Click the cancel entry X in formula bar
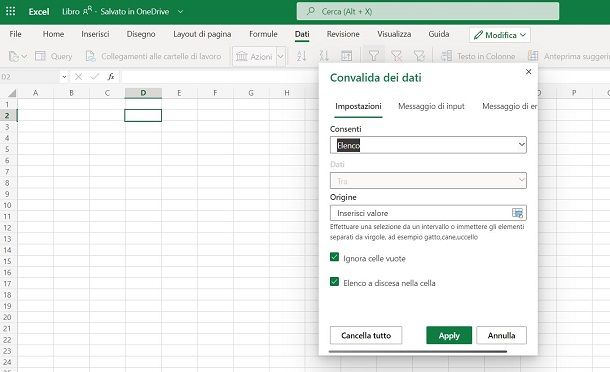This screenshot has width=610, height=372. (x=79, y=77)
